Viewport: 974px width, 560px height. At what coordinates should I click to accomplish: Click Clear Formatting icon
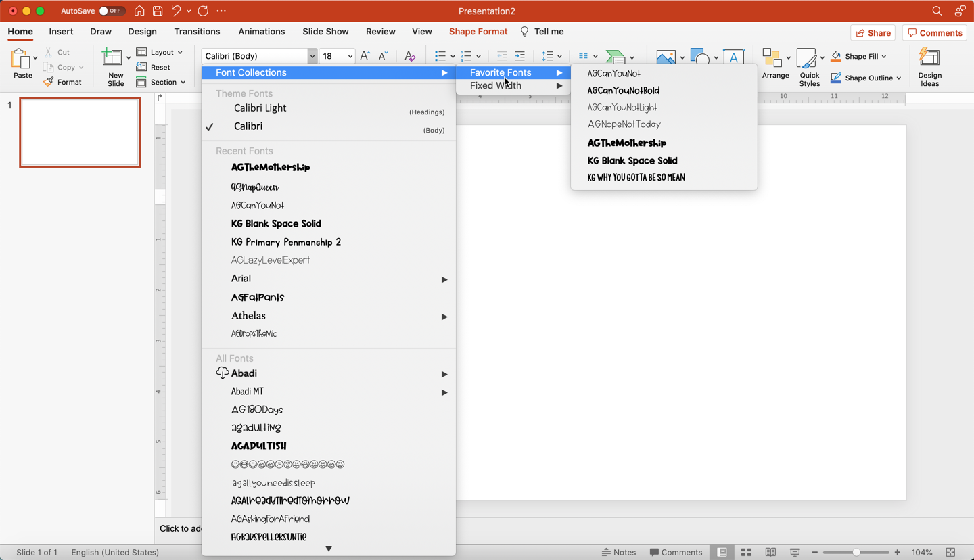tap(410, 56)
